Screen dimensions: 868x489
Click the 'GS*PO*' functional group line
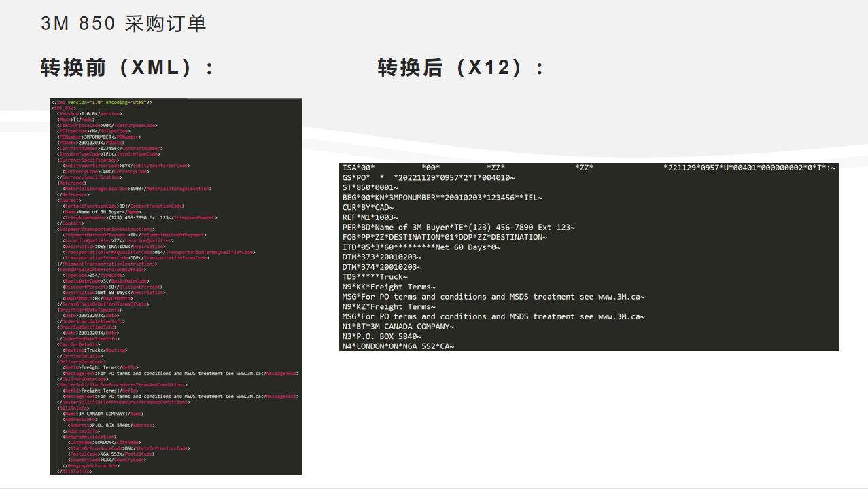pyautogui.click(x=428, y=178)
